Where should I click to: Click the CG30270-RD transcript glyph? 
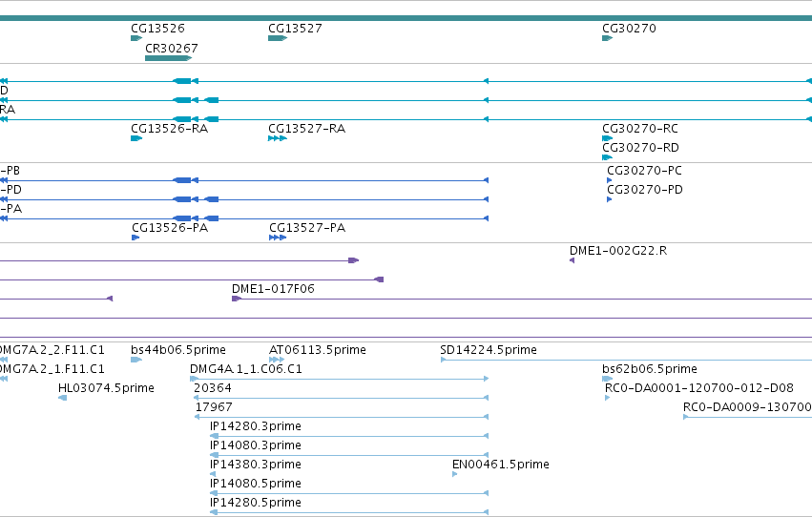tap(608, 157)
